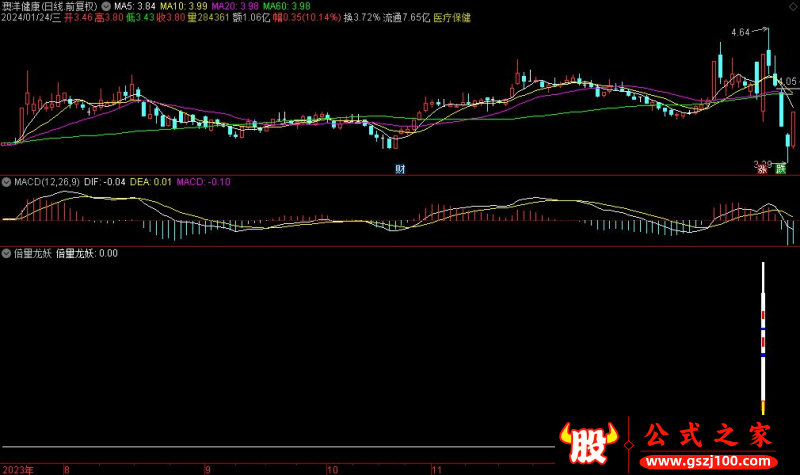This screenshot has height=475, width=800.
Task: Click the 倍里龙妖: 0.00 value label
Action: coord(87,254)
